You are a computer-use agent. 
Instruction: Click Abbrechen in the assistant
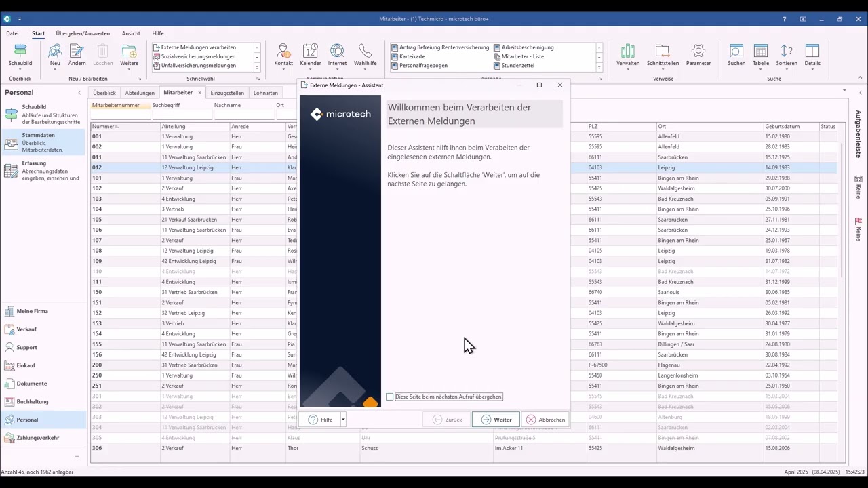545,420
